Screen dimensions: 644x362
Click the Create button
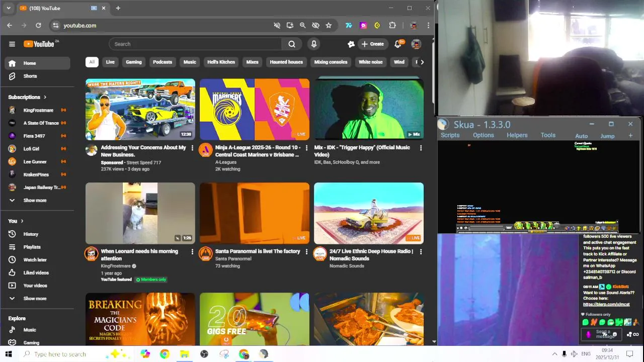373,44
